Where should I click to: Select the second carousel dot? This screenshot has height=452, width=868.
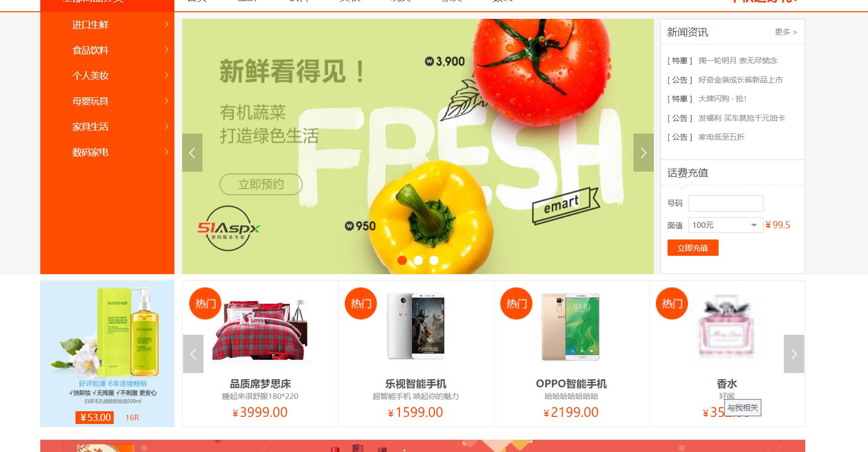point(418,260)
